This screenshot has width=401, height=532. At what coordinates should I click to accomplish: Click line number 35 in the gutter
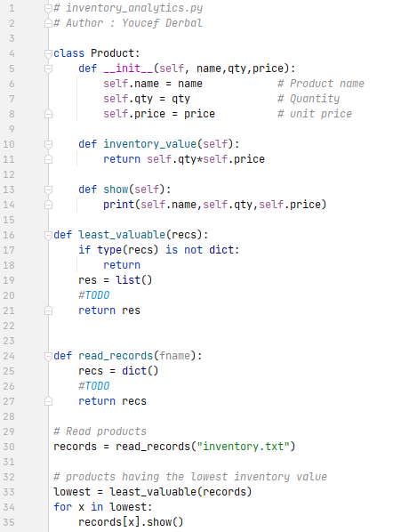click(9, 522)
